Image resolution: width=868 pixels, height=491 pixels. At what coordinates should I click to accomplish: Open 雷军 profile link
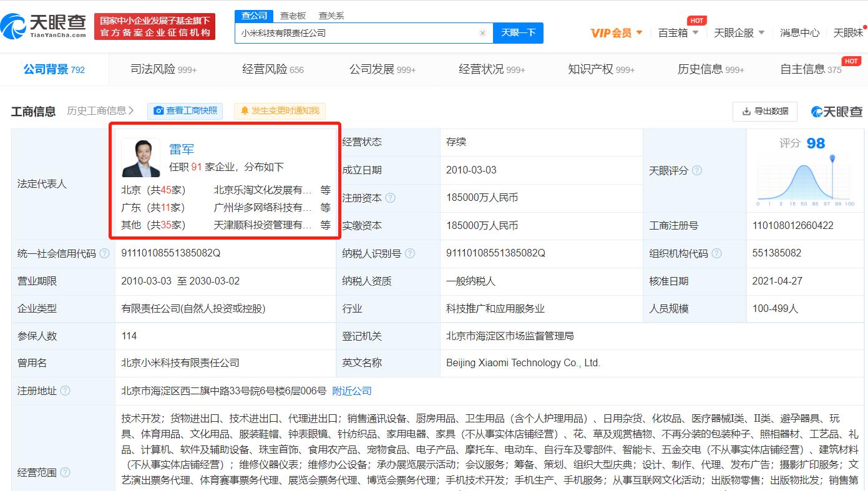coord(182,149)
